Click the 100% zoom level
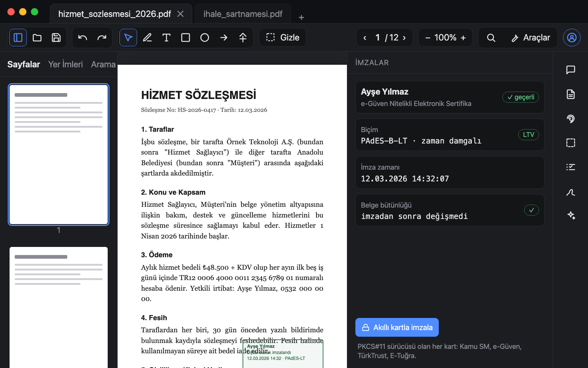 [x=445, y=38]
